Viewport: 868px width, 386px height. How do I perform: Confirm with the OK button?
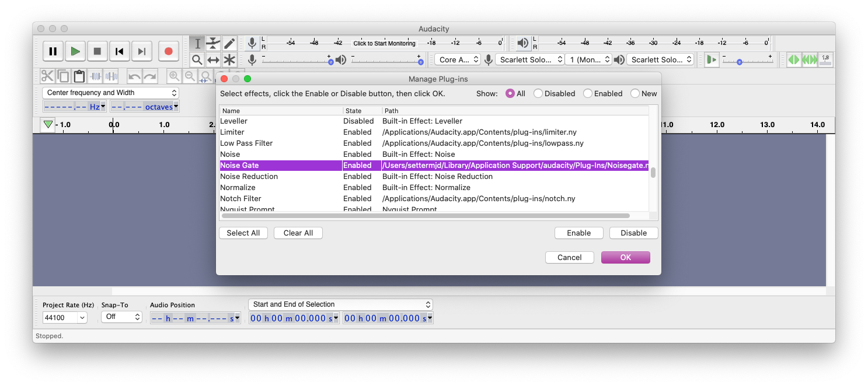[626, 257]
